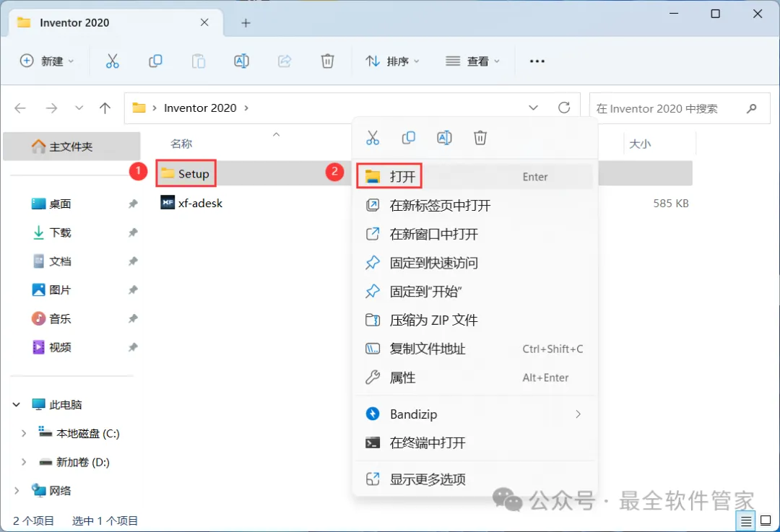Viewport: 780px width, 532px height.
Task: Choose 打开 in the context menu
Action: coord(474,177)
